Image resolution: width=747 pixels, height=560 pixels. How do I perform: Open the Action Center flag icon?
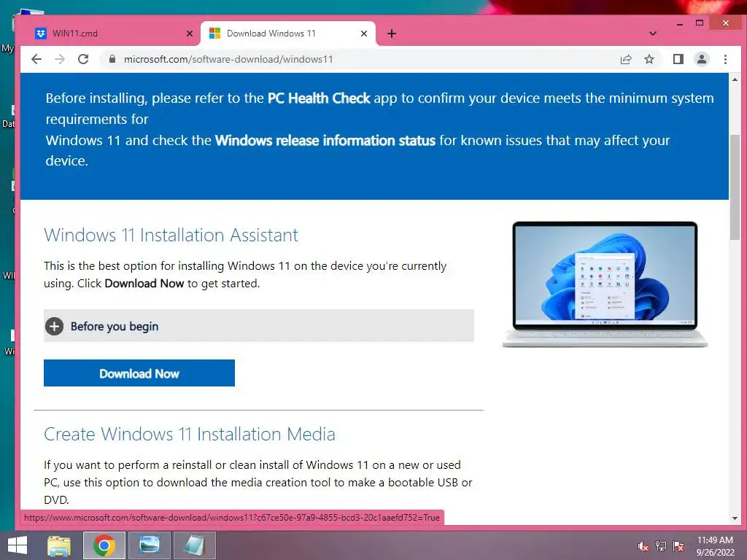pos(678,546)
